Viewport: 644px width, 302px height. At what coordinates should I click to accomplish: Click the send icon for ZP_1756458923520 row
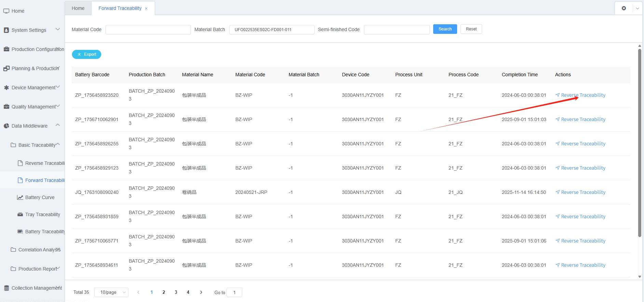(558, 95)
